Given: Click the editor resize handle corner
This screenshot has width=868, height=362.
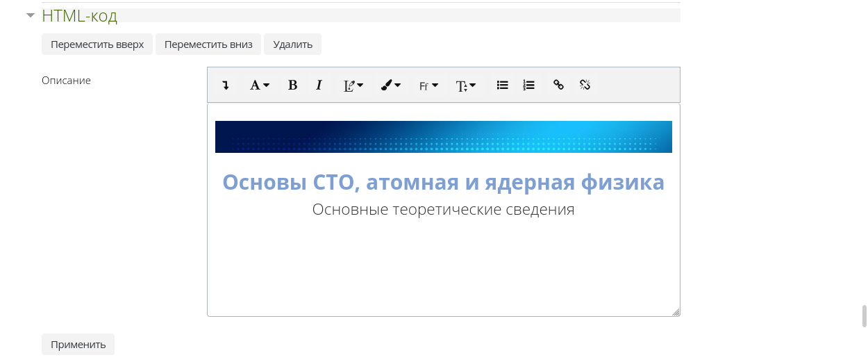Looking at the screenshot, I should [676, 312].
